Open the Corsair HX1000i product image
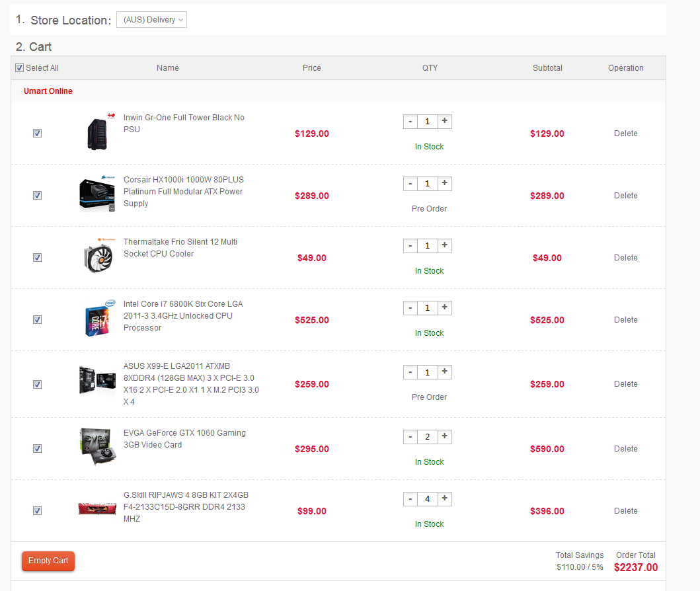 tap(98, 194)
